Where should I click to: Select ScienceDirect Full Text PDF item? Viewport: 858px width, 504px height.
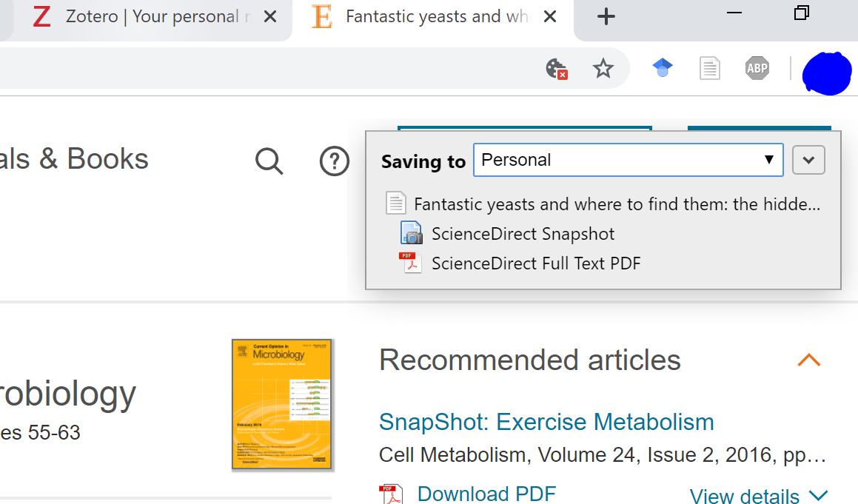[536, 263]
